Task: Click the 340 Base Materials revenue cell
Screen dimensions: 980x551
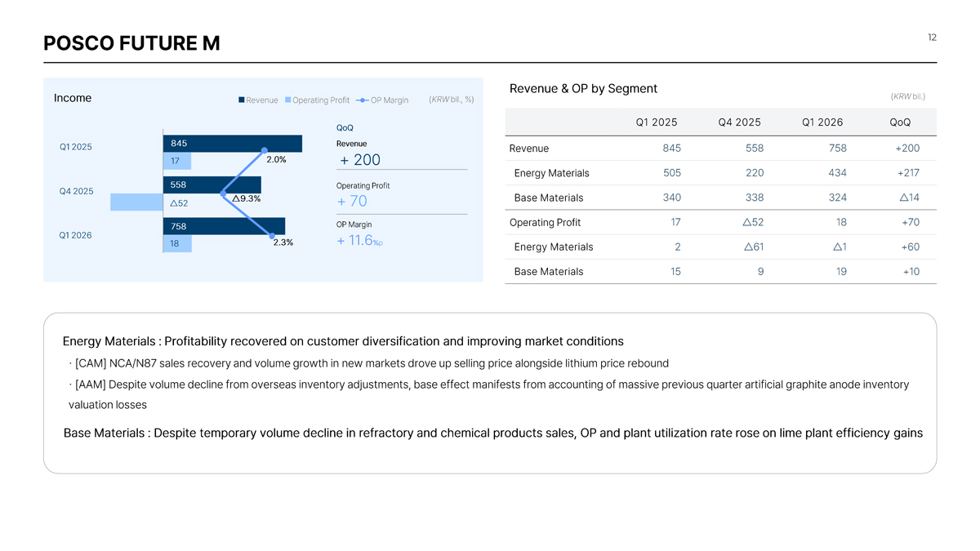Action: pyautogui.click(x=672, y=198)
